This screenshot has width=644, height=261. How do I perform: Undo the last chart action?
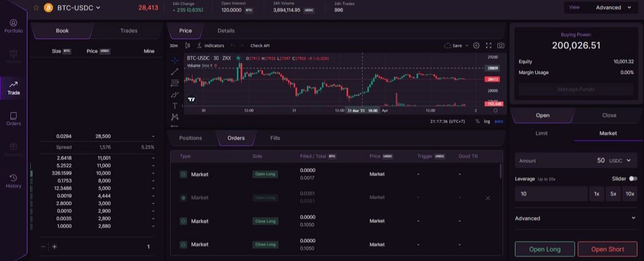(x=233, y=46)
